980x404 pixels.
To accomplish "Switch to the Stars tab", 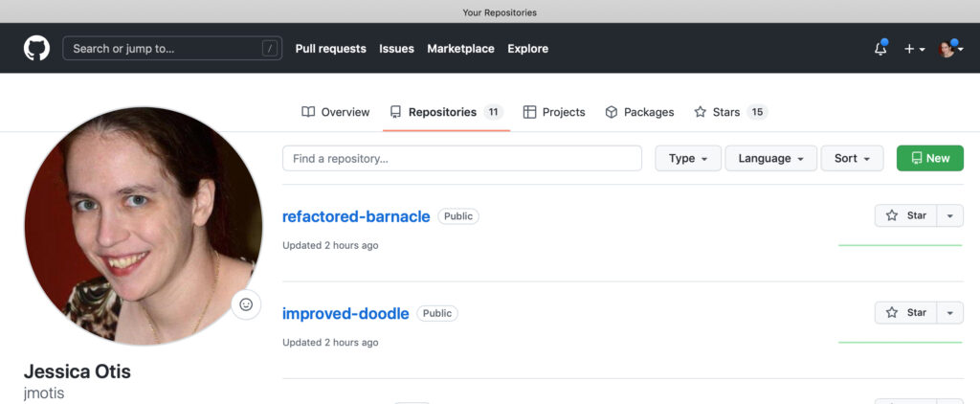I will pos(730,112).
